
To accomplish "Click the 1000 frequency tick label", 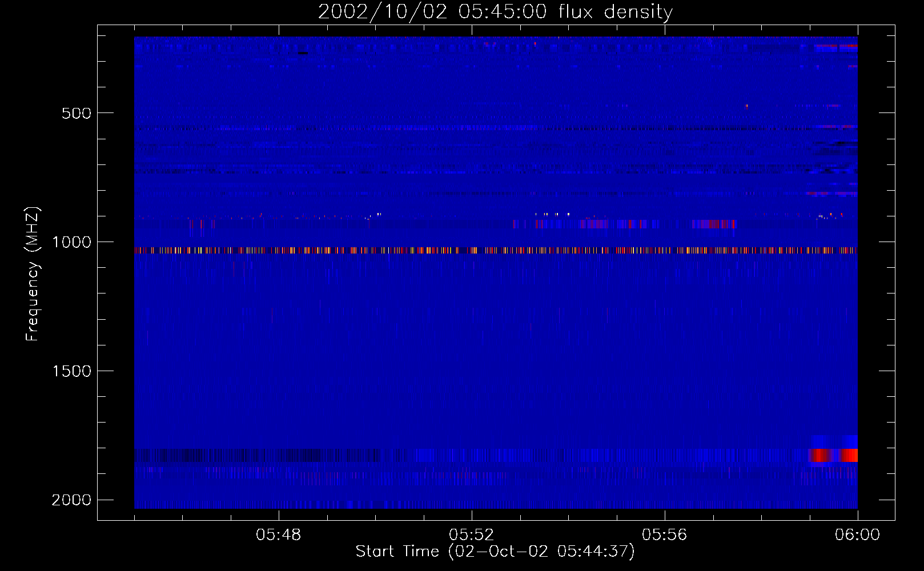I will pos(71,242).
